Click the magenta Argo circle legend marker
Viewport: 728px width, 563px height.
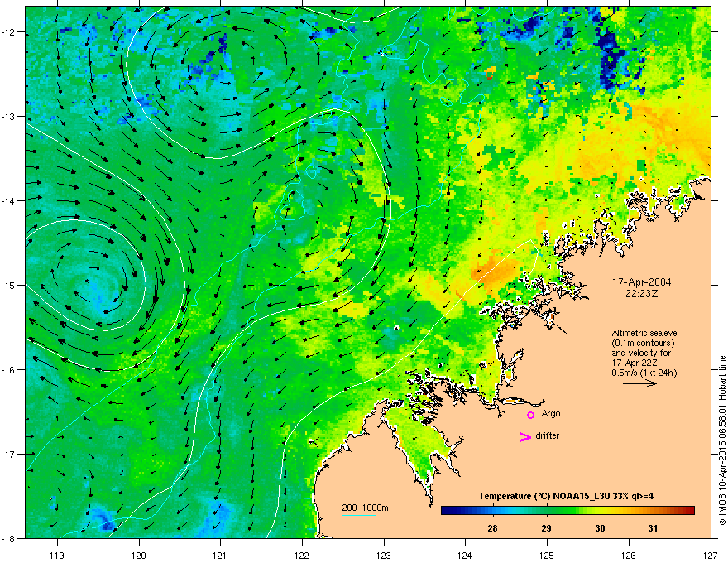tap(530, 415)
